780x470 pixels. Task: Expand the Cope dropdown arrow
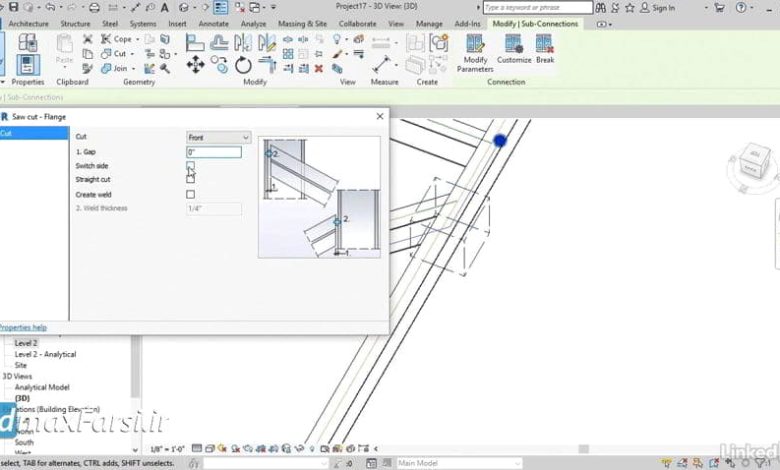click(138, 39)
